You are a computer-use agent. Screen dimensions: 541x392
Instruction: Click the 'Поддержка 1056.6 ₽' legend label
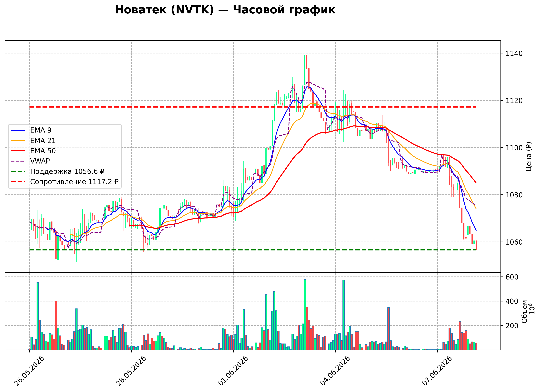[67, 172]
